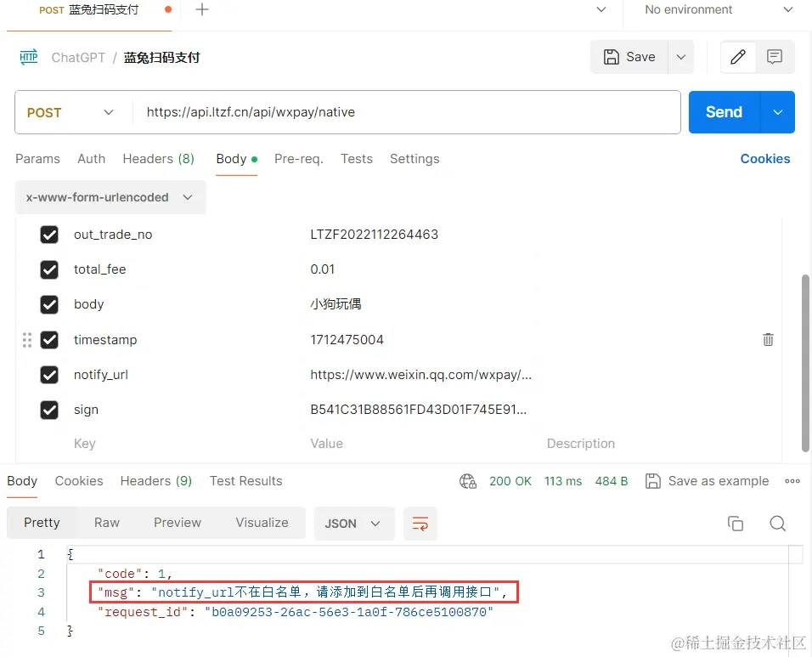This screenshot has height=657, width=812.
Task: Open the ChatGPT collection breadcrumb
Action: point(78,58)
